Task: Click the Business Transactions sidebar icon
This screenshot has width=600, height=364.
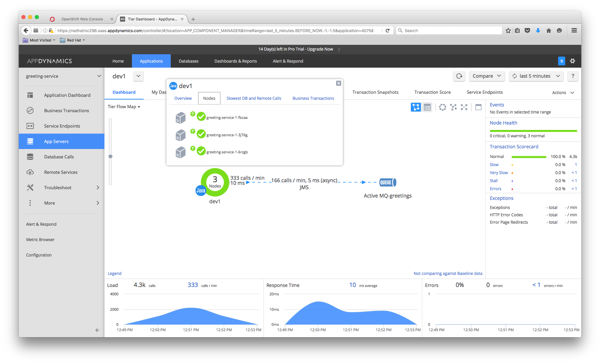Action: click(x=30, y=111)
